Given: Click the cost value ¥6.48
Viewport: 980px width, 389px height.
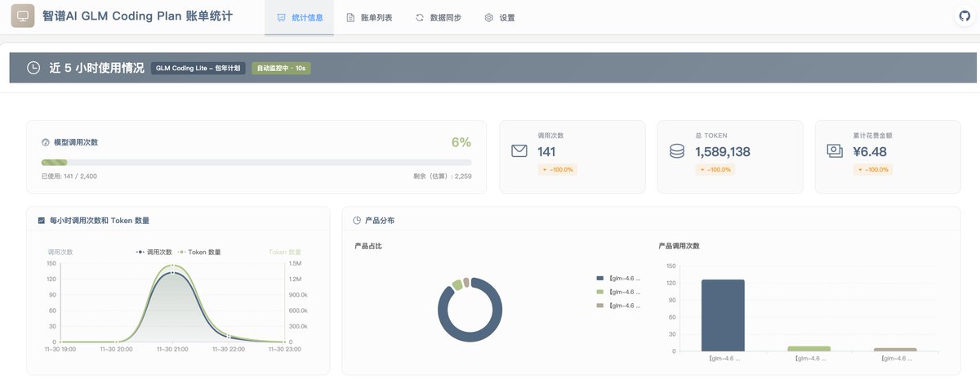Looking at the screenshot, I should point(869,152).
